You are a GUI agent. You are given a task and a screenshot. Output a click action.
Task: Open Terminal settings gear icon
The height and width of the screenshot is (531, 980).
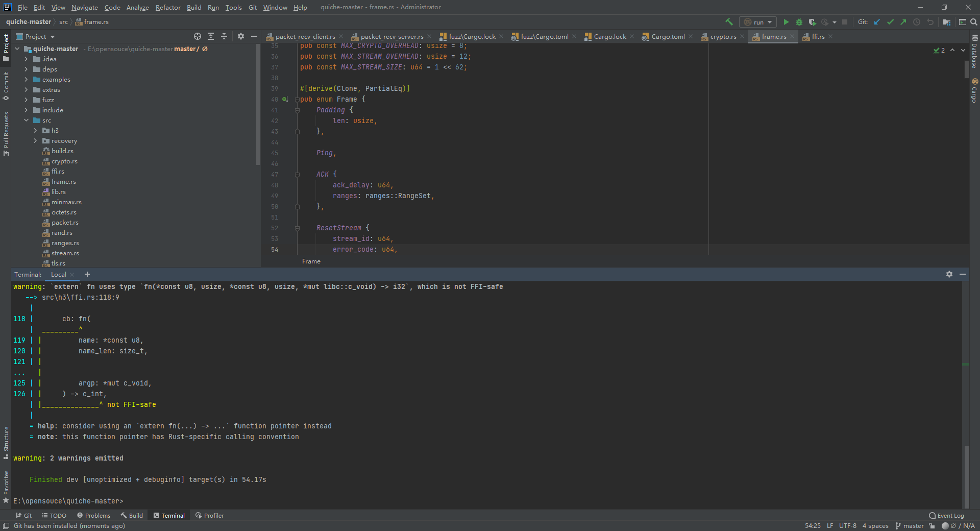(x=949, y=274)
